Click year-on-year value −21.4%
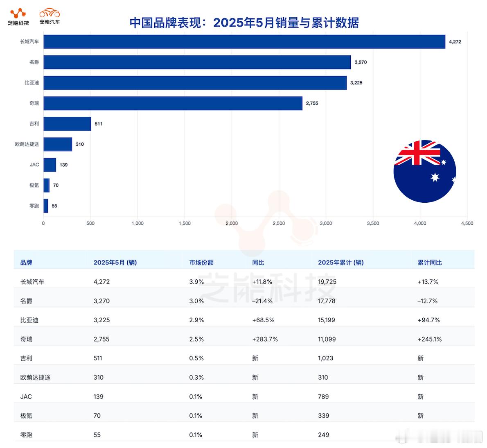The image size is (487, 448). (262, 301)
